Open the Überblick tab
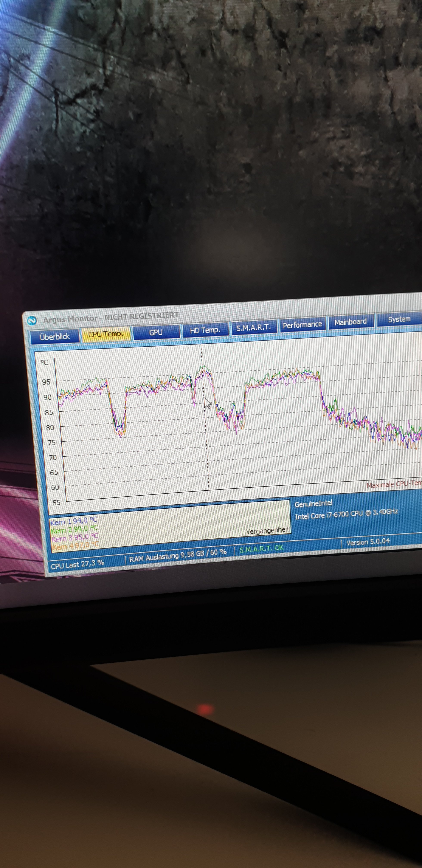Screen dimensions: 422x868 tap(55, 337)
